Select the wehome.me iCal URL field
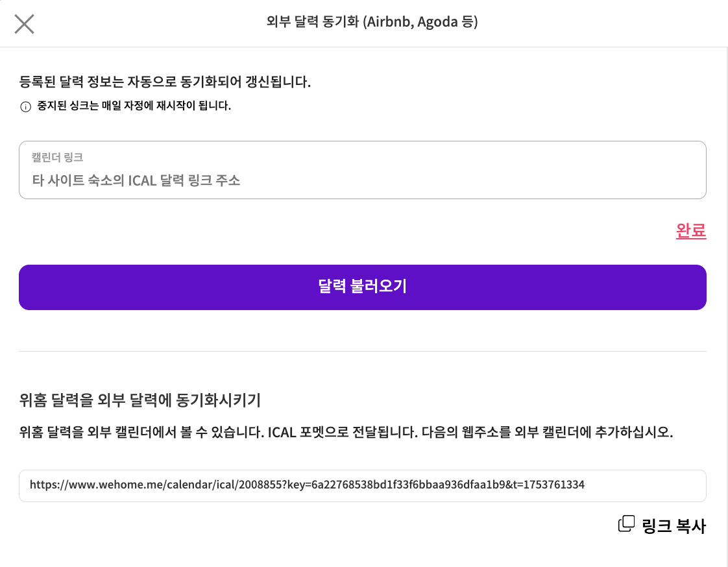Viewport: 728px width, 567px height. coord(362,485)
